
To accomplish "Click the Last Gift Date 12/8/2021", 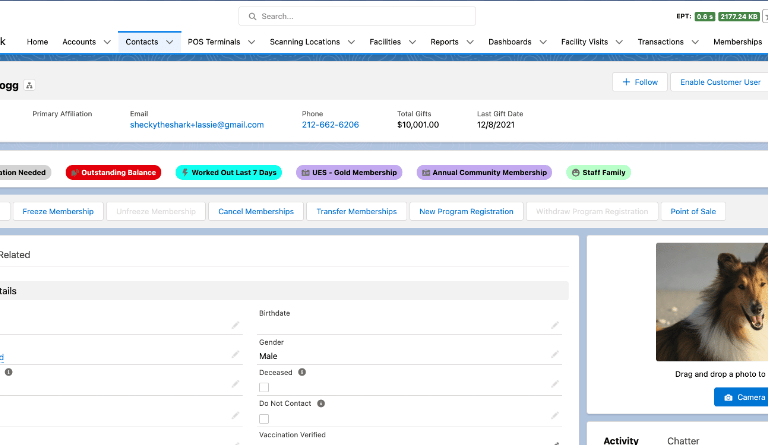I will coord(496,125).
